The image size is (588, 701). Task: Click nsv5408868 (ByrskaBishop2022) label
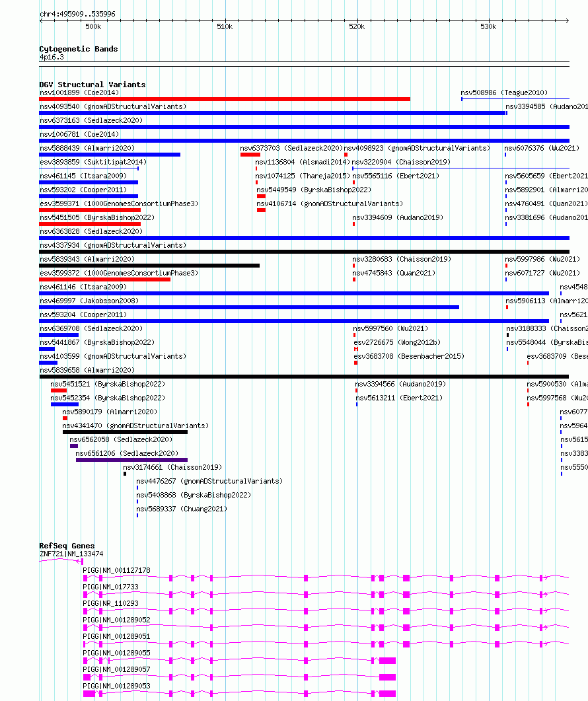pos(194,494)
